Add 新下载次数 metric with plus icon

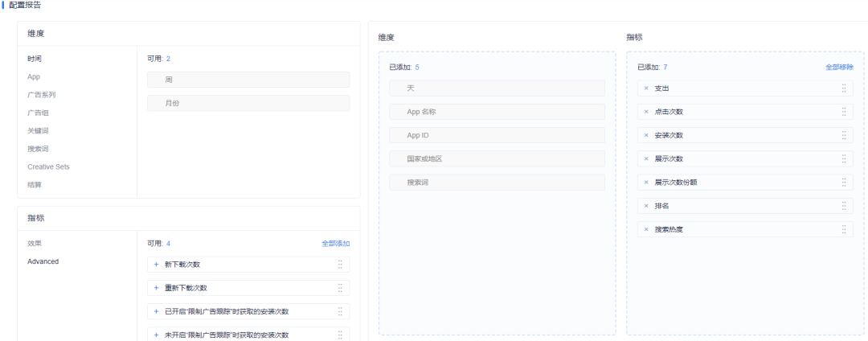pos(156,265)
